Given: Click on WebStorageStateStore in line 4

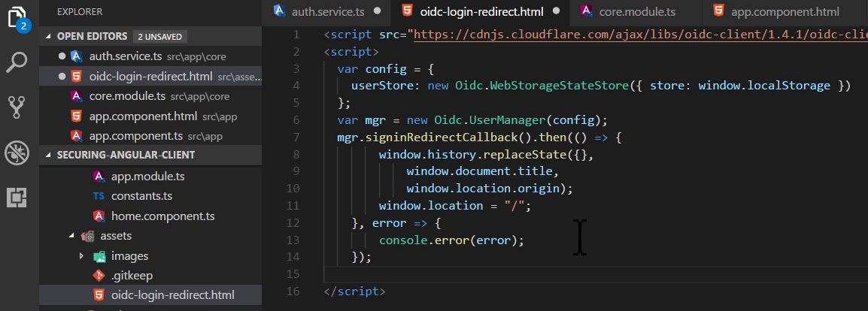Looking at the screenshot, I should point(560,86).
